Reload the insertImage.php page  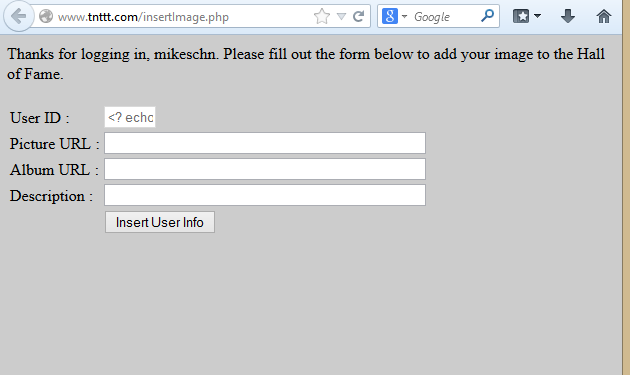pyautogui.click(x=358, y=16)
